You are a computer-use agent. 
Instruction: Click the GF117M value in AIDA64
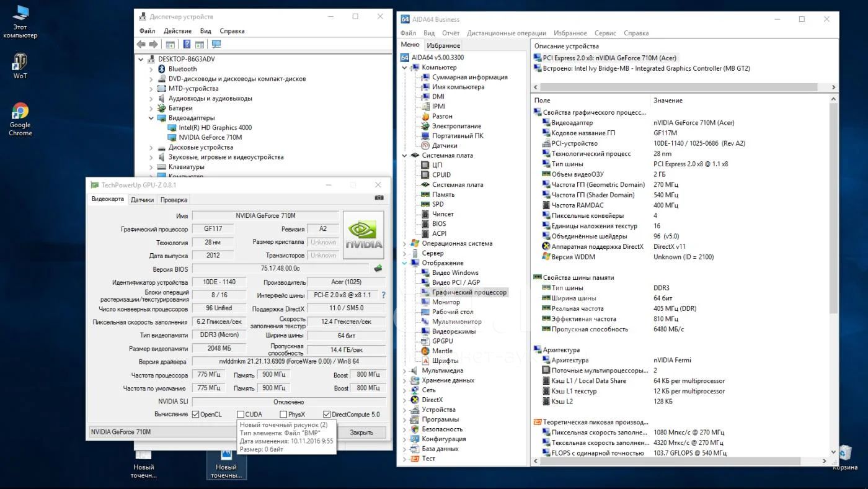click(665, 133)
